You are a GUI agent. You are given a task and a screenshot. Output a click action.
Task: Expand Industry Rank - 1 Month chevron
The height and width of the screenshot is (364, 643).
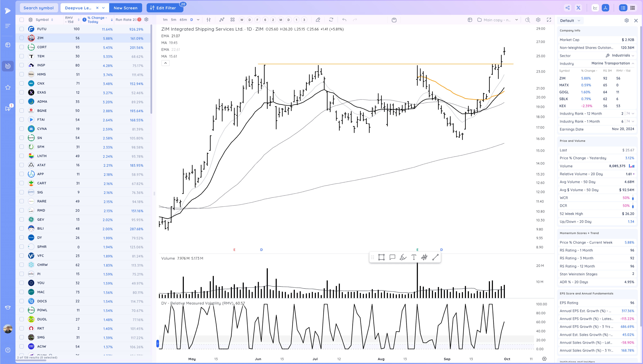point(633,122)
